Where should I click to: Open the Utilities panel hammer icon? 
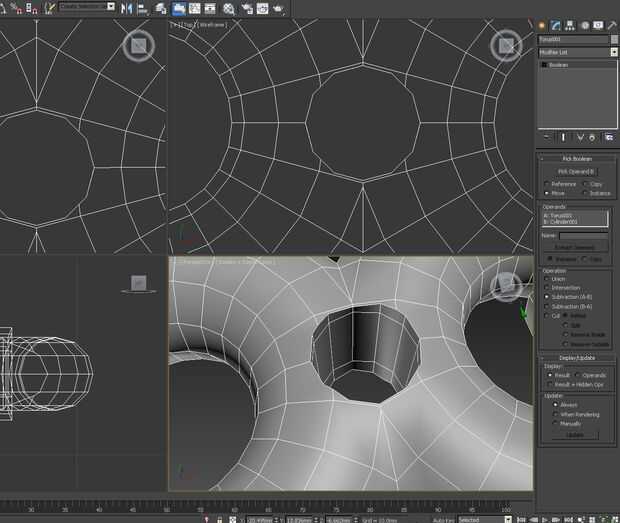click(x=611, y=25)
